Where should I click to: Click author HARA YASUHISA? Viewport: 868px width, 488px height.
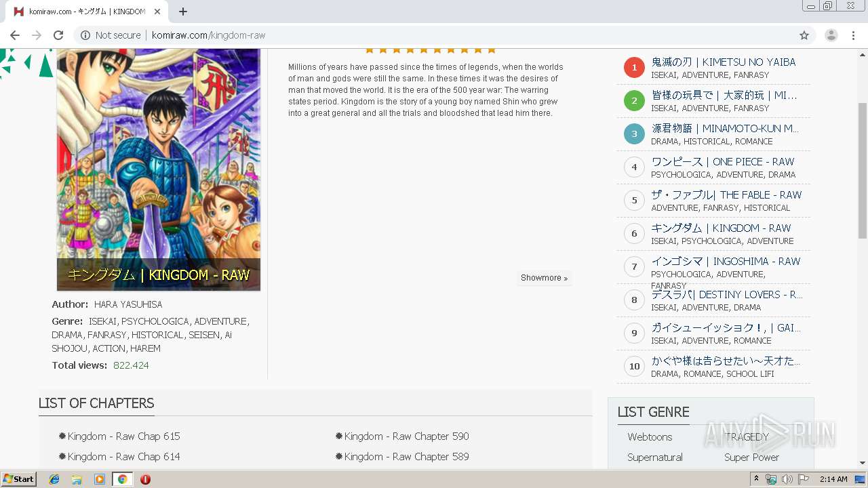(128, 304)
